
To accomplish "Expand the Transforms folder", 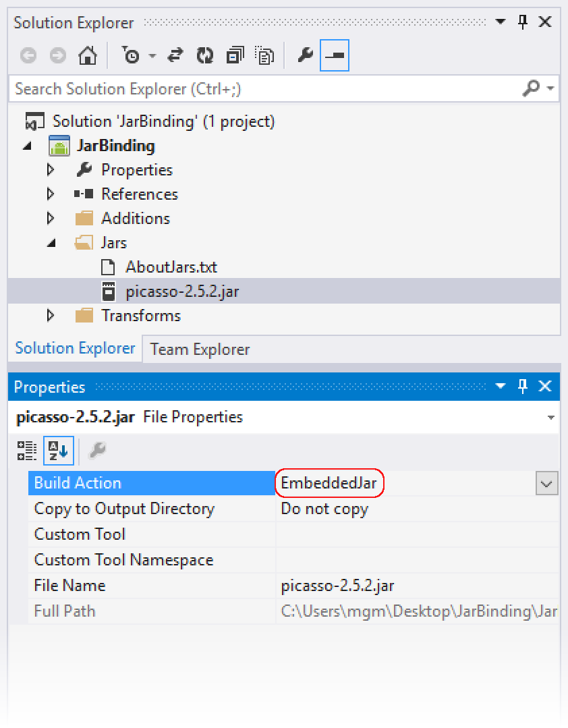I will [x=51, y=315].
